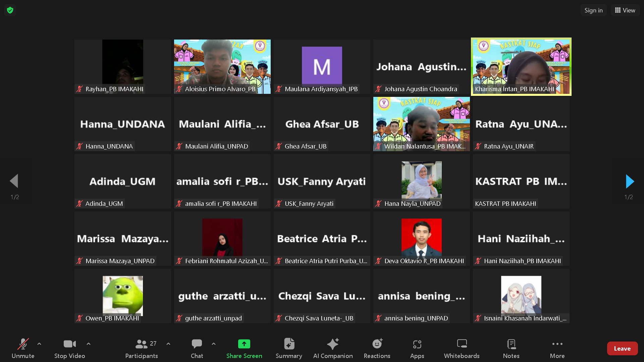Click the green encryption shield icon

click(x=10, y=10)
